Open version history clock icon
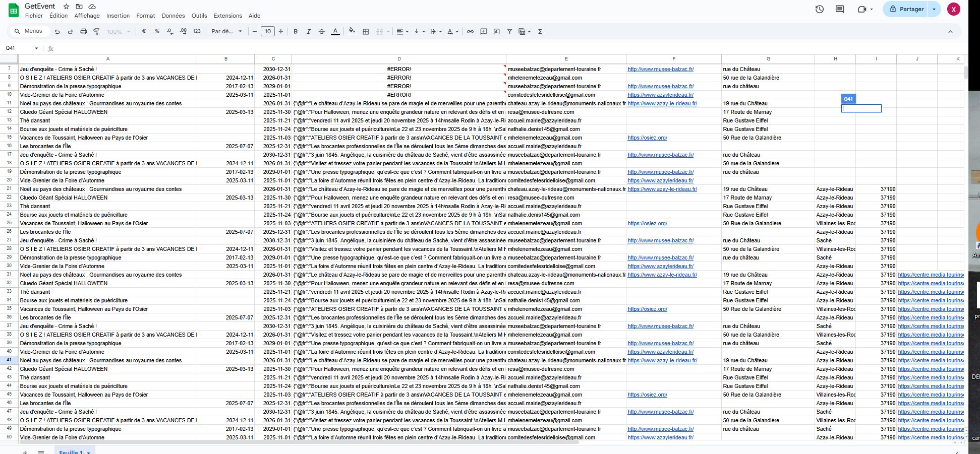 [820, 9]
